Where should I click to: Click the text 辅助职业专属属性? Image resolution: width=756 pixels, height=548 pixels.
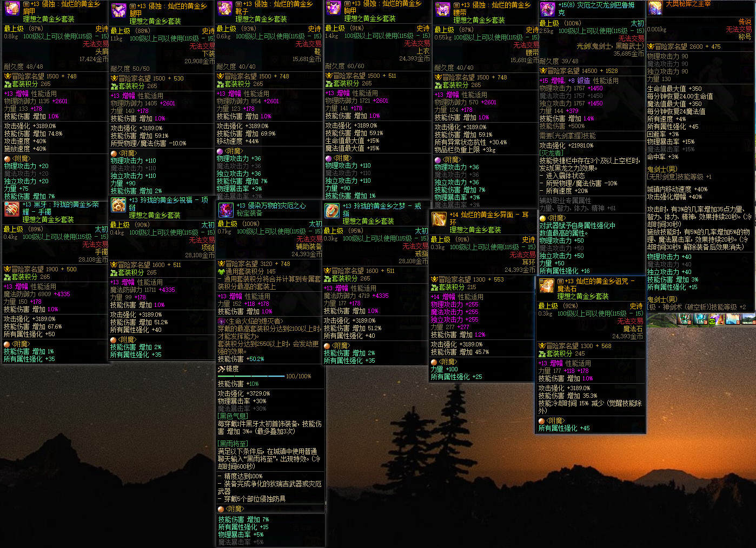(x=565, y=201)
